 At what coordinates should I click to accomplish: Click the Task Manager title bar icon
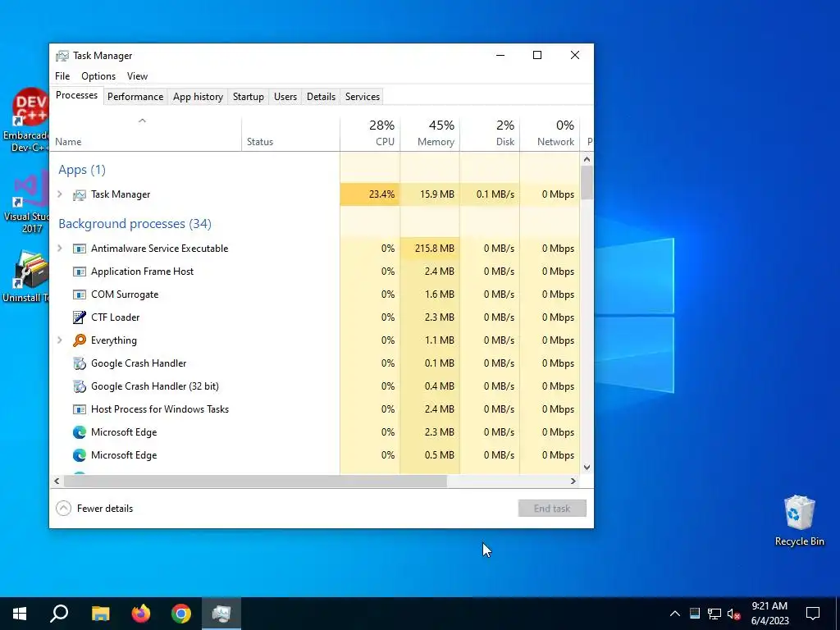[62, 56]
